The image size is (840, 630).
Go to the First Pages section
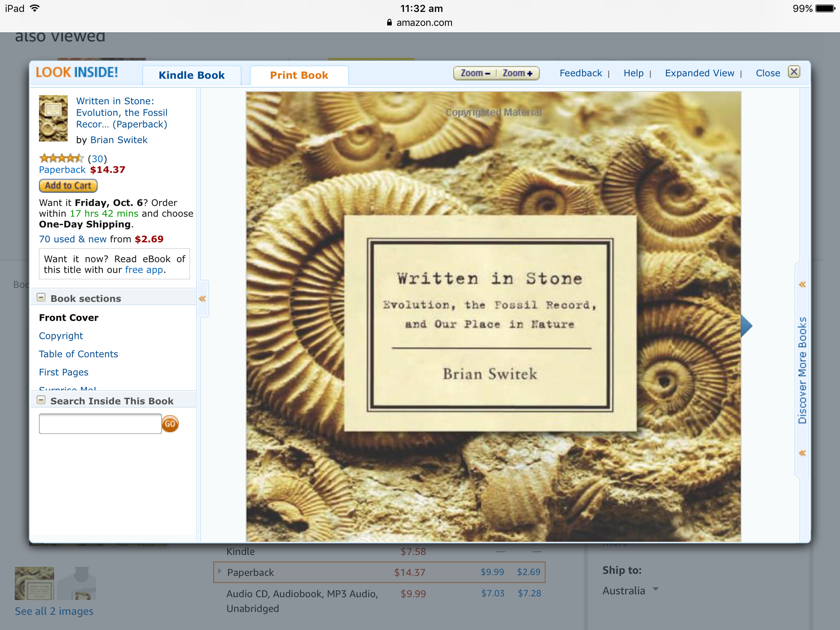tap(64, 372)
